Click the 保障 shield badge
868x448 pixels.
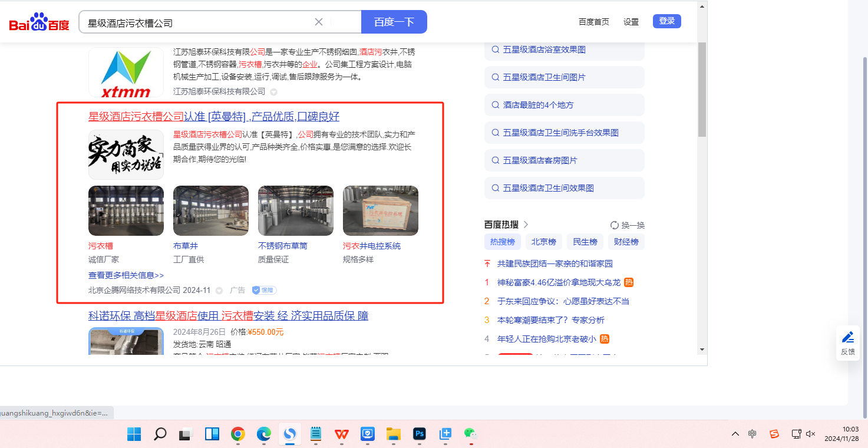pos(264,290)
